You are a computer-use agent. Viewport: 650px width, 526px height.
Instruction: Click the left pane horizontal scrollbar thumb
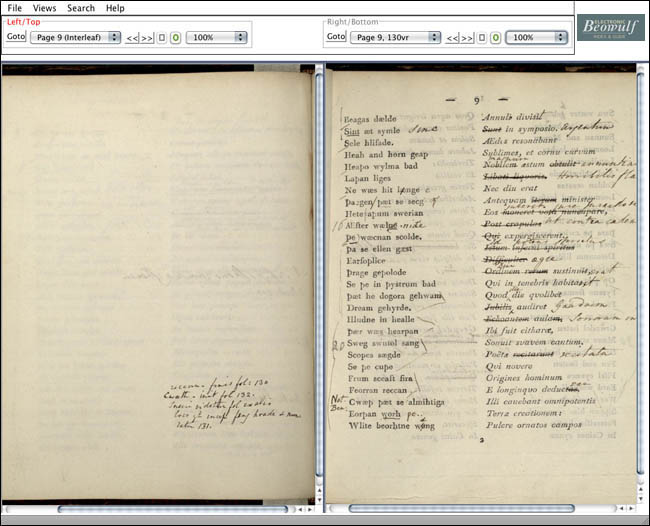pyautogui.click(x=172, y=509)
